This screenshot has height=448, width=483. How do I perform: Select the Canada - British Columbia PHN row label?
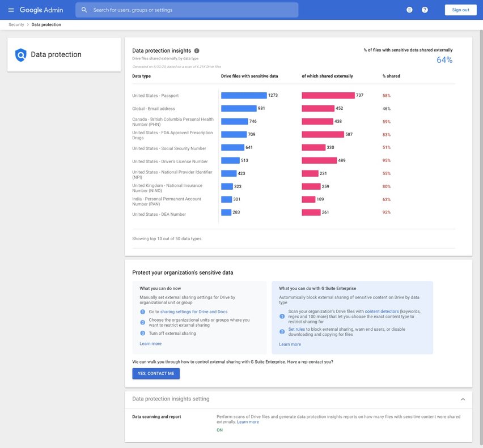click(x=173, y=122)
